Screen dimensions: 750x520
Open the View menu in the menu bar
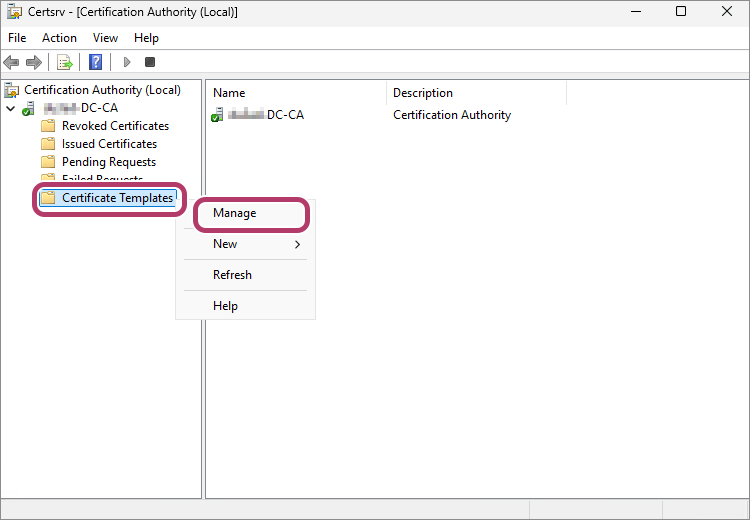[105, 38]
